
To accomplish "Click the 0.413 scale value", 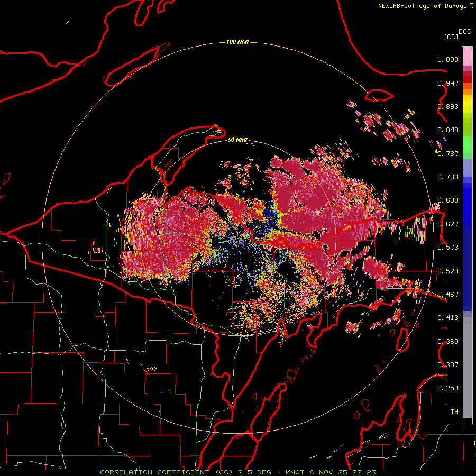I will coord(448,318).
